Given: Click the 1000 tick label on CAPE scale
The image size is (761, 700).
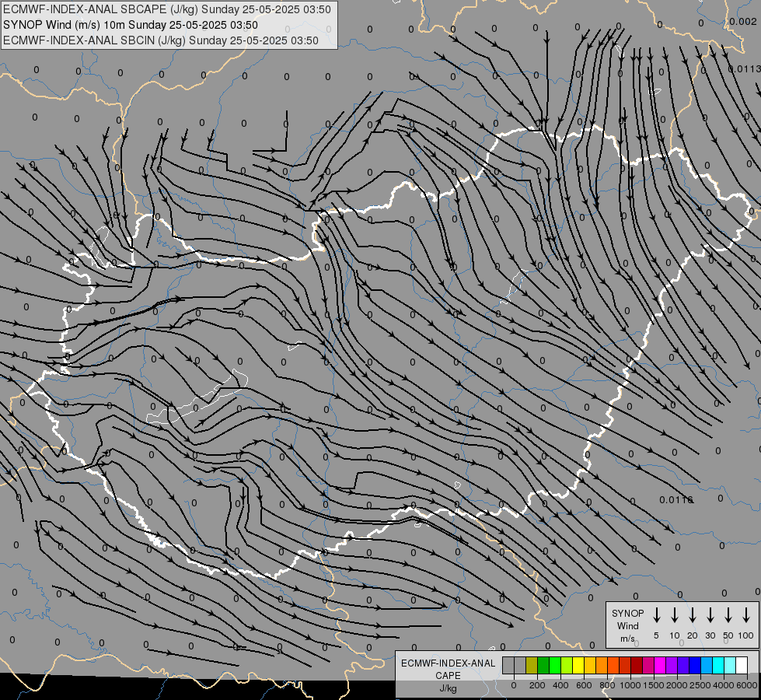Looking at the screenshot, I should click(x=630, y=685).
